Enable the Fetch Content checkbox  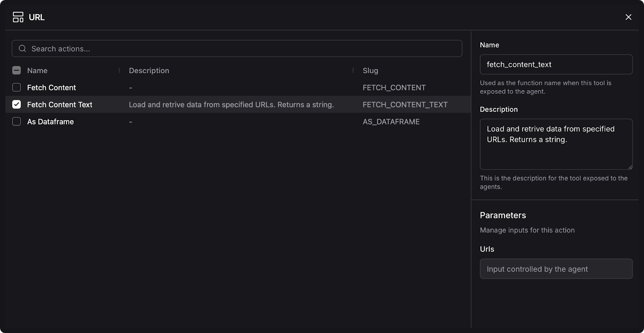pyautogui.click(x=17, y=87)
